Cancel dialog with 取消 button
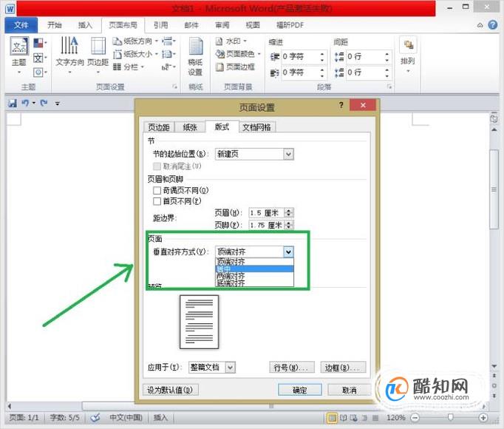 pos(349,391)
